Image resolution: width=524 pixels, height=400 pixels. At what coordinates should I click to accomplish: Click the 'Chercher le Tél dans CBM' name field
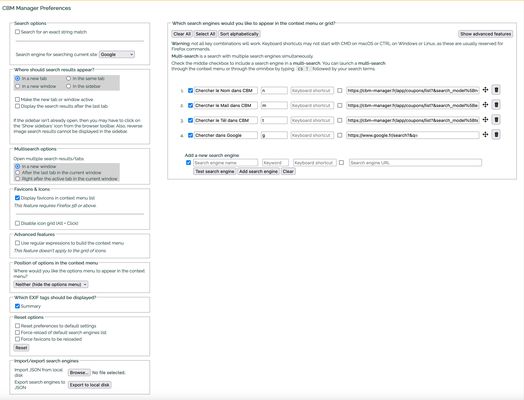[226, 120]
